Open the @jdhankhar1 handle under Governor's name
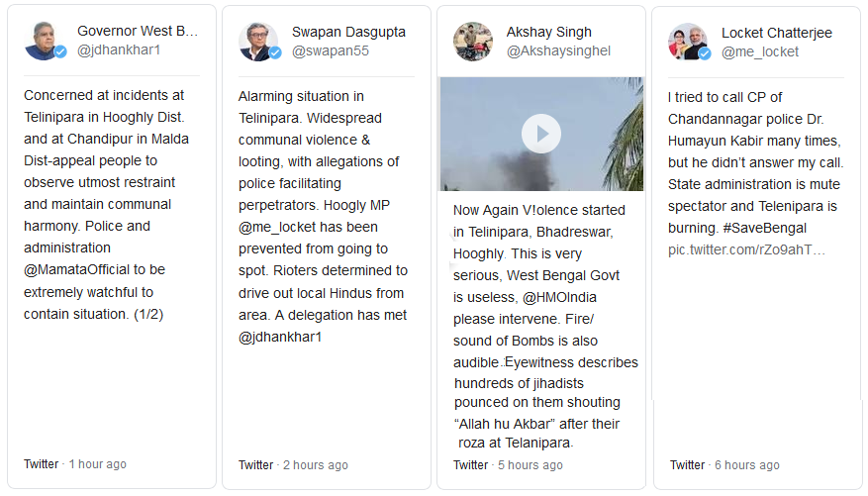The width and height of the screenshot is (868, 496). [x=118, y=50]
